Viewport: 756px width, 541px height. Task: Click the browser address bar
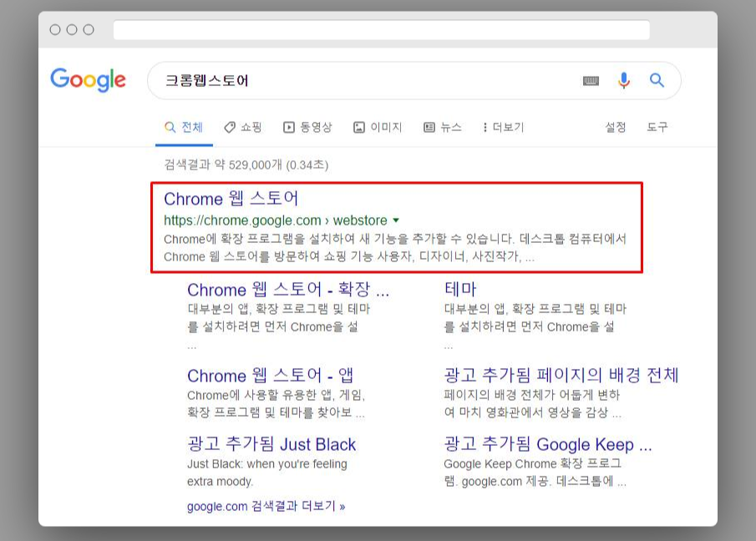(x=382, y=30)
